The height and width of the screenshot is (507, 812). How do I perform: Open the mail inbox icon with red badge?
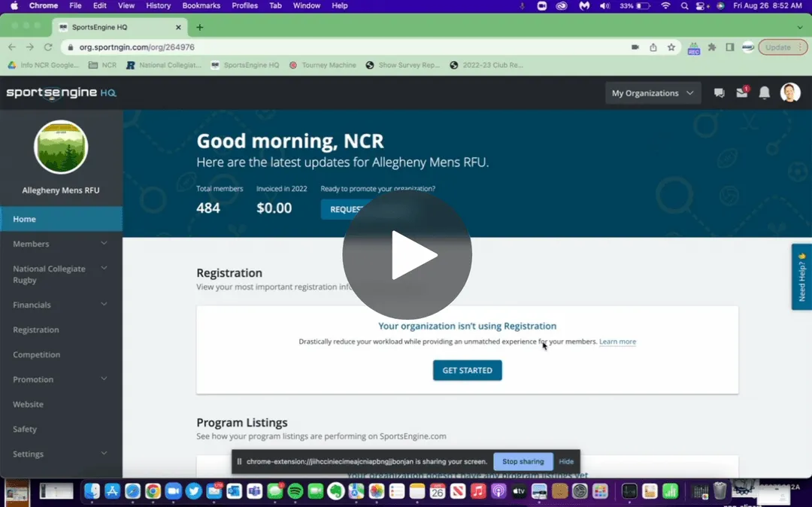(x=742, y=93)
